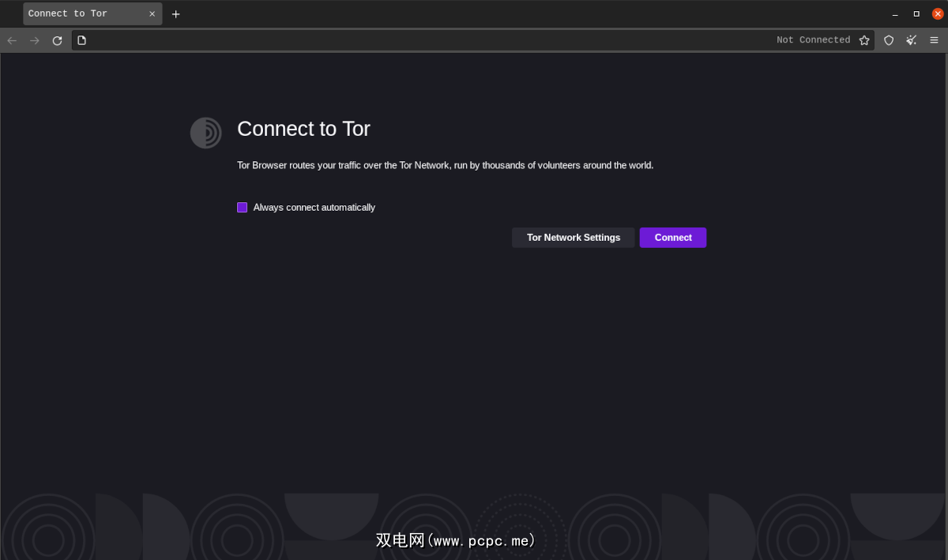Select the Connect to Tor tab

pos(92,13)
